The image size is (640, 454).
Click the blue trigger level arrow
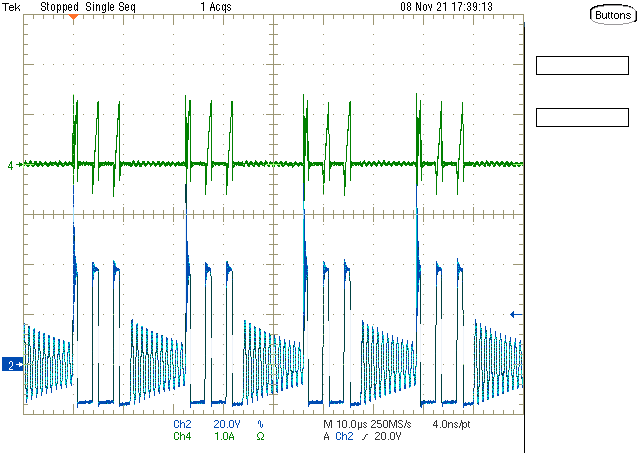[515, 314]
